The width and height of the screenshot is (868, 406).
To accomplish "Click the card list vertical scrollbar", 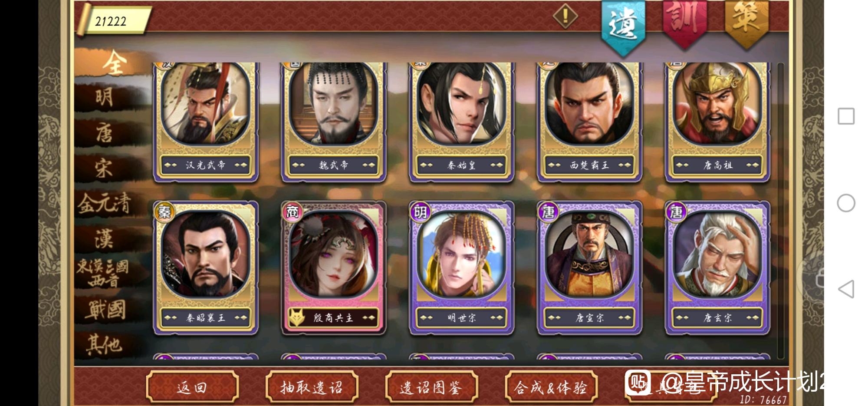I will click(x=780, y=211).
